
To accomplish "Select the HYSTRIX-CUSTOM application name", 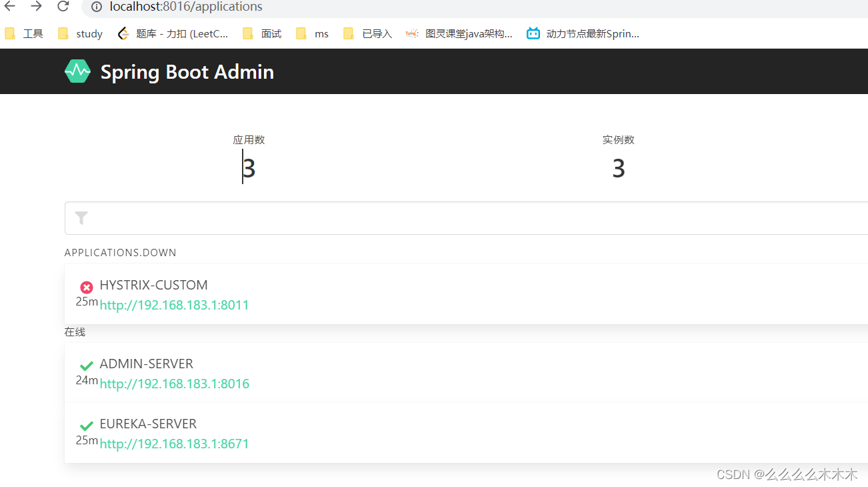I will coord(154,285).
